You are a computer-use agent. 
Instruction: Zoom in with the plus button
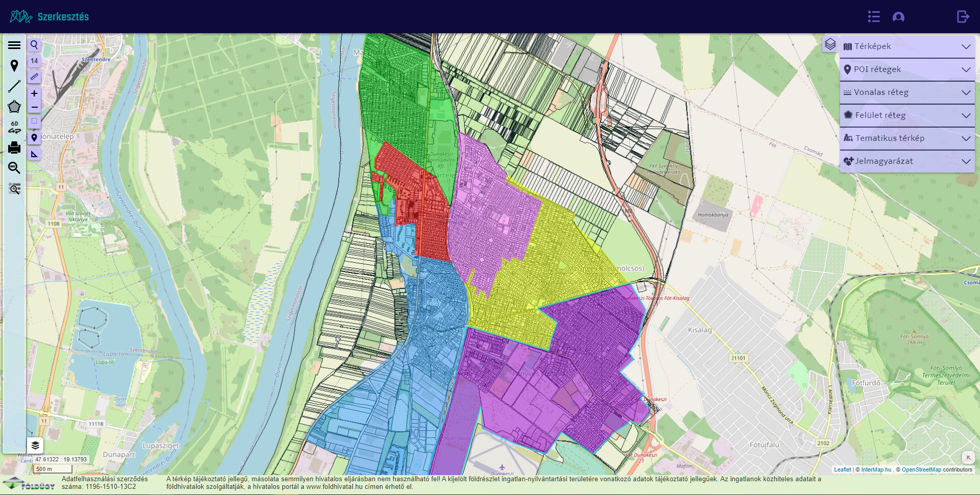(34, 93)
